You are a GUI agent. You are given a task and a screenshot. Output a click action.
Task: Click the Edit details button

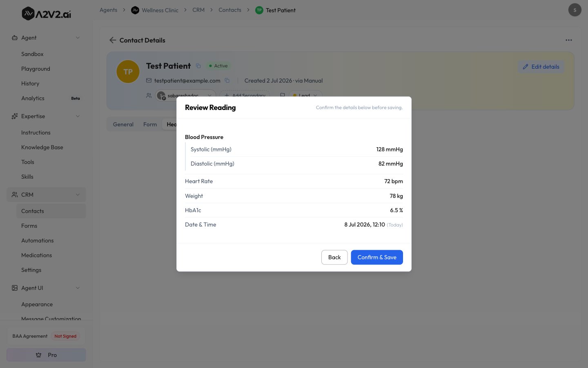[541, 67]
